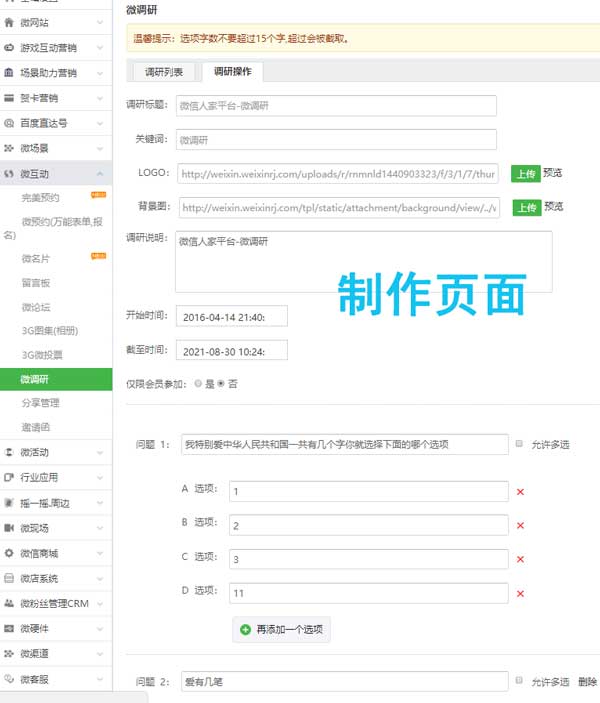The width and height of the screenshot is (600, 703).
Task: Click the building icon beside 场景助力营销
Action: point(9,73)
